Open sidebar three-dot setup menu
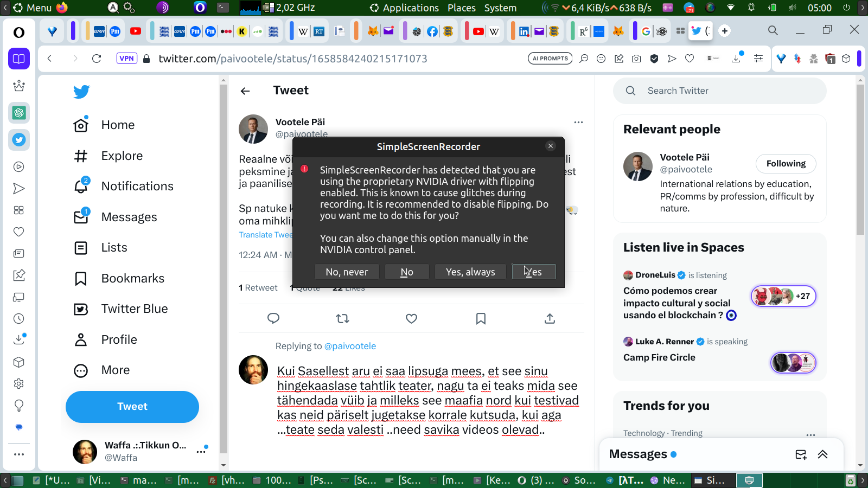Screen dimensions: 868x488 pyautogui.click(x=19, y=454)
